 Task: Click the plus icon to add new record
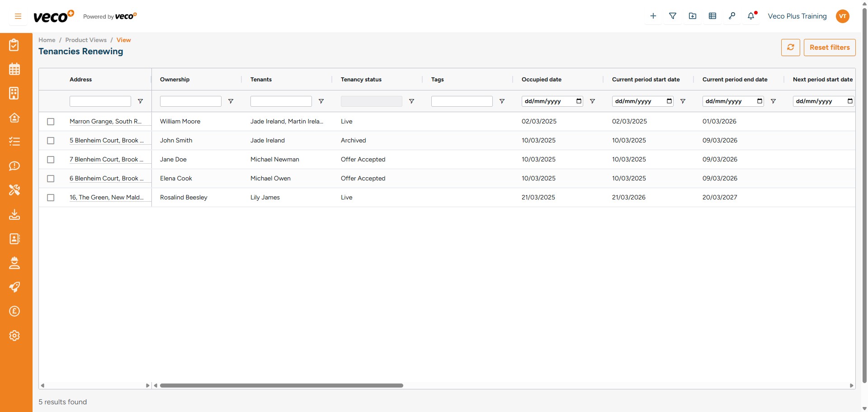(x=653, y=16)
